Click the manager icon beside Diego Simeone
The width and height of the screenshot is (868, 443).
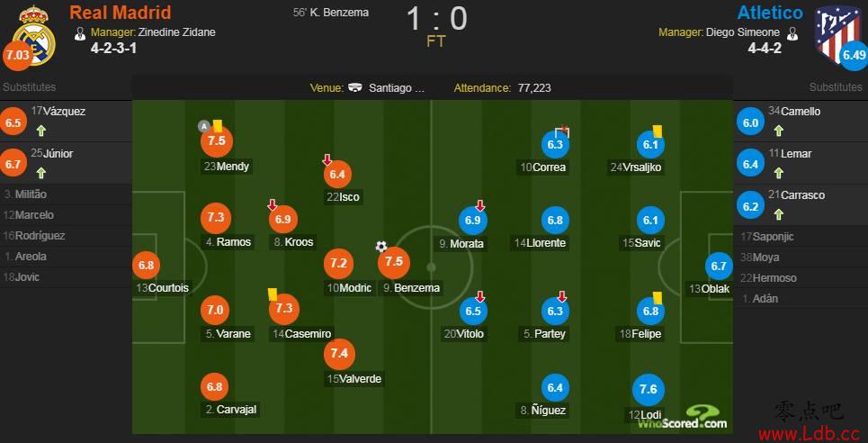pyautogui.click(x=792, y=32)
